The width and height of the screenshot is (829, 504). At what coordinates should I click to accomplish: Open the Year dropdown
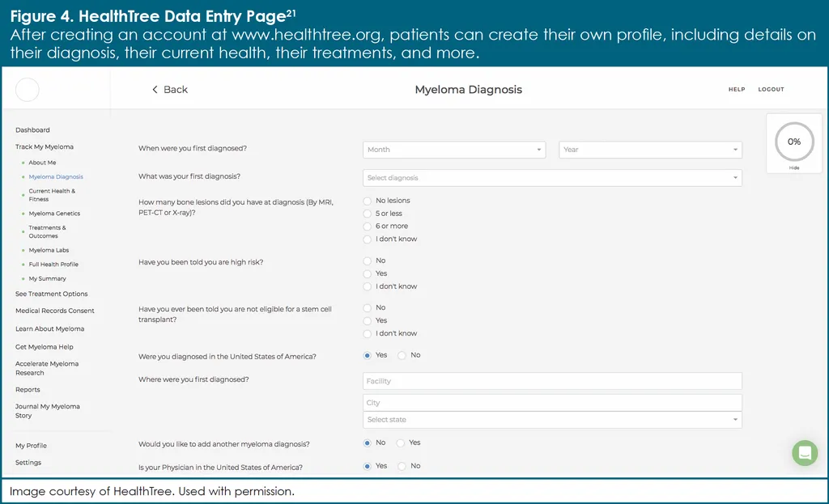650,150
